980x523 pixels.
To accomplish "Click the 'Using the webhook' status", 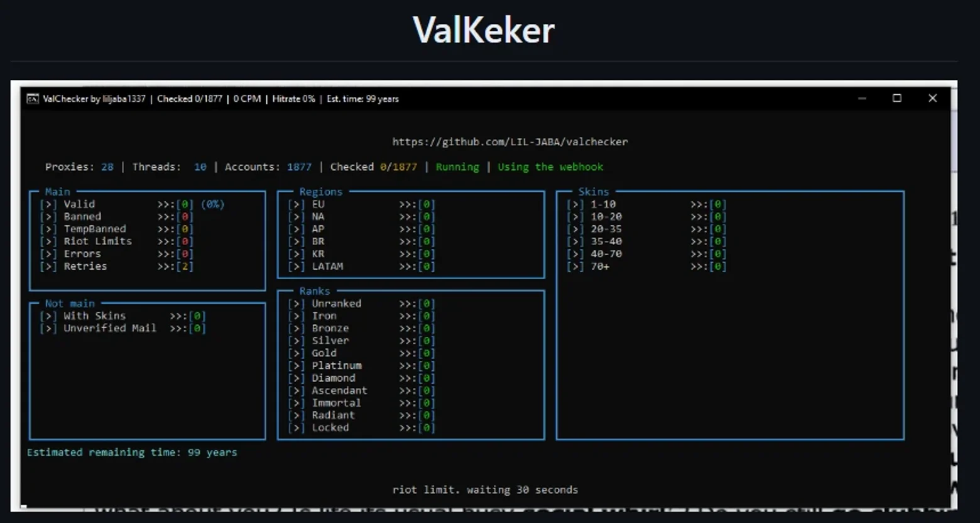I will pos(550,167).
